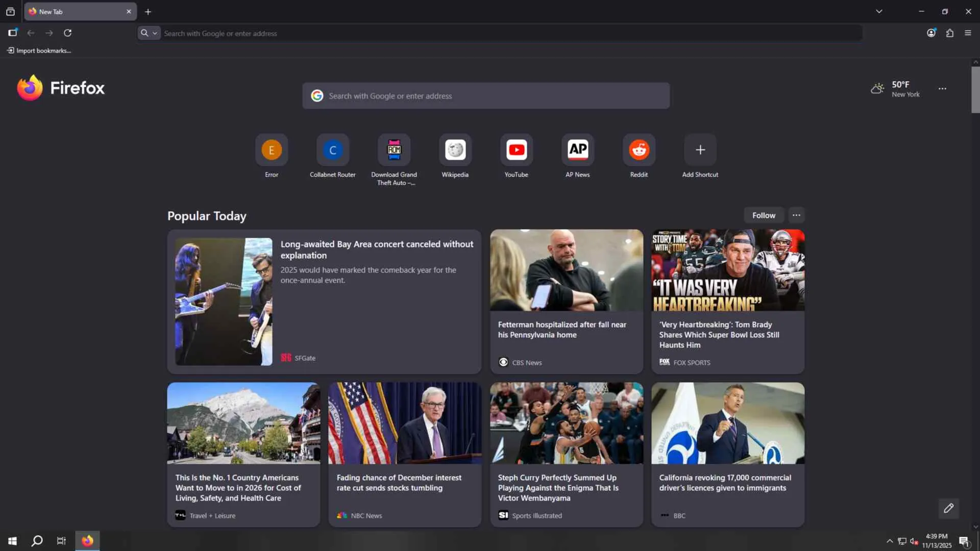
Task: Open a new tab with plus button
Action: (x=148, y=11)
